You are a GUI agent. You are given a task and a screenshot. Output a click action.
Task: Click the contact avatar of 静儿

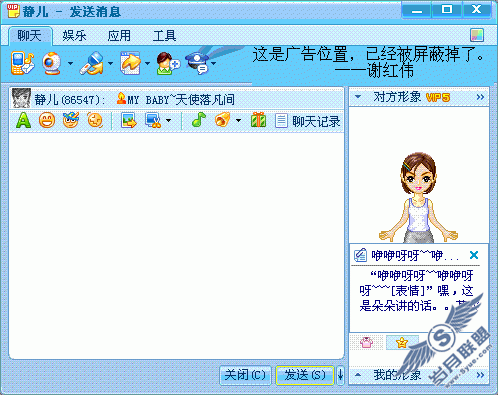click(x=21, y=98)
